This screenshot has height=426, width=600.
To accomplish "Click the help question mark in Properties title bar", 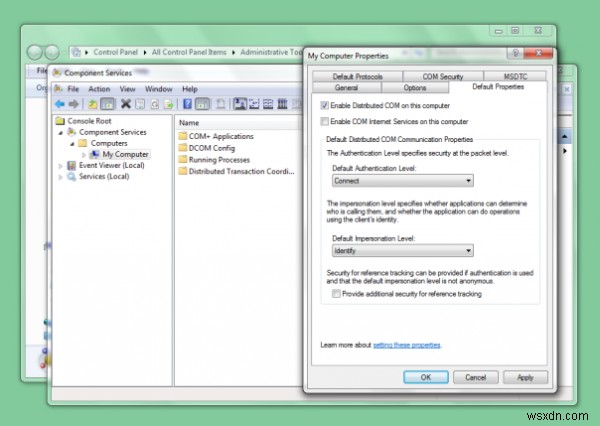I will pos(515,53).
